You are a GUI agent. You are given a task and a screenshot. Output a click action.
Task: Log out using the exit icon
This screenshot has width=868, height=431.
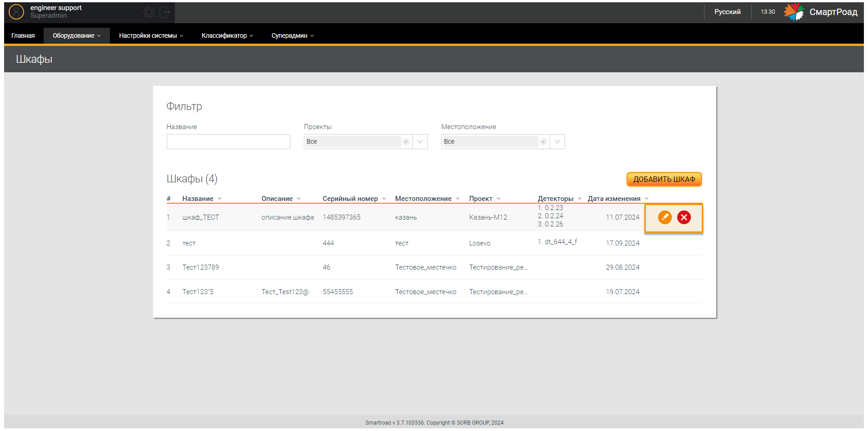164,12
